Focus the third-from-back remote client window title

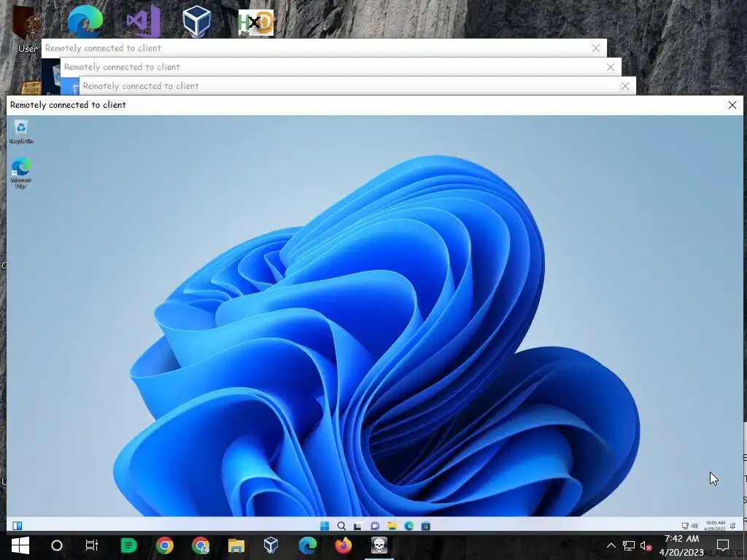141,86
